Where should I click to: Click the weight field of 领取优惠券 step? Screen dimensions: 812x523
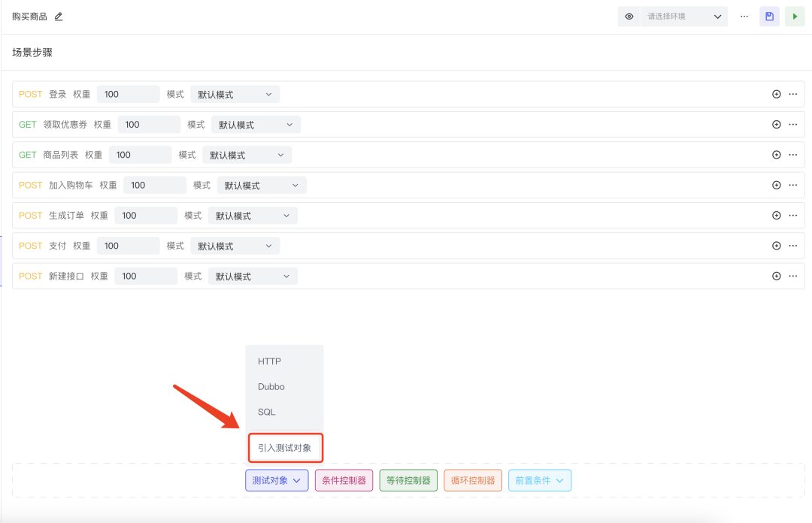[149, 124]
